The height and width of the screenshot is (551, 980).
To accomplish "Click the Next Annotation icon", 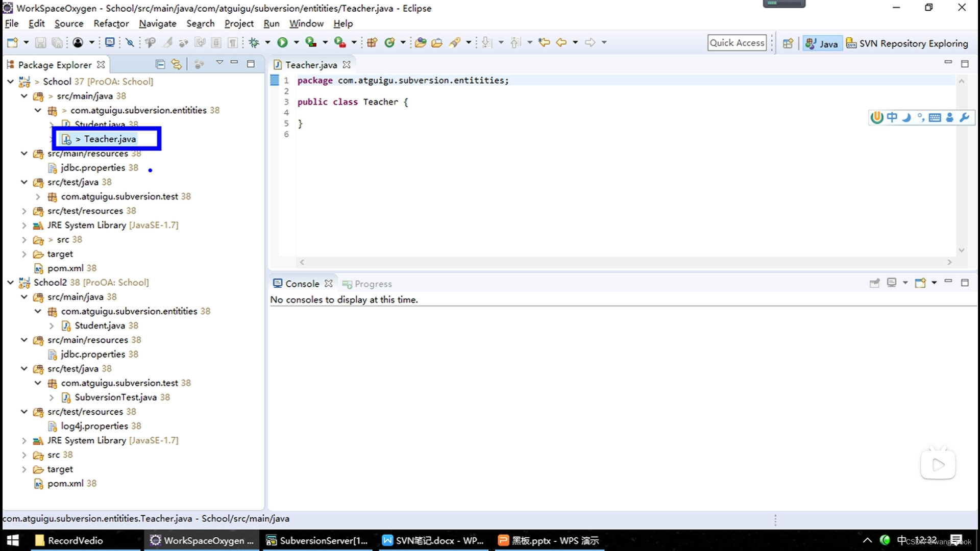I will [487, 42].
